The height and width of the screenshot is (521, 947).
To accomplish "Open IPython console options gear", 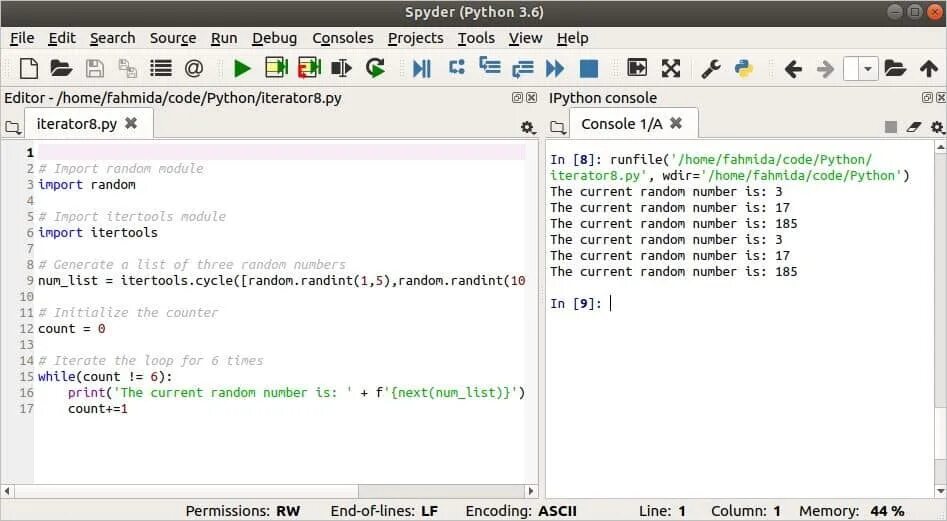I will pos(937,127).
